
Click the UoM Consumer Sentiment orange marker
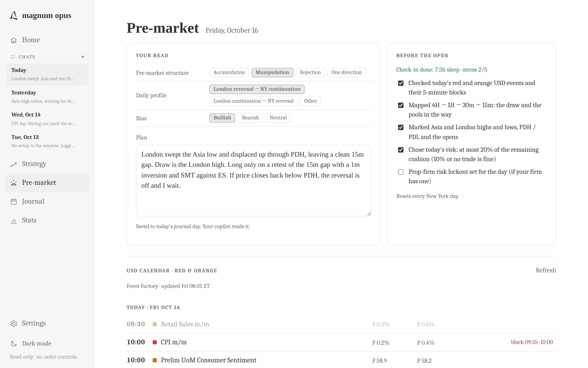click(155, 360)
